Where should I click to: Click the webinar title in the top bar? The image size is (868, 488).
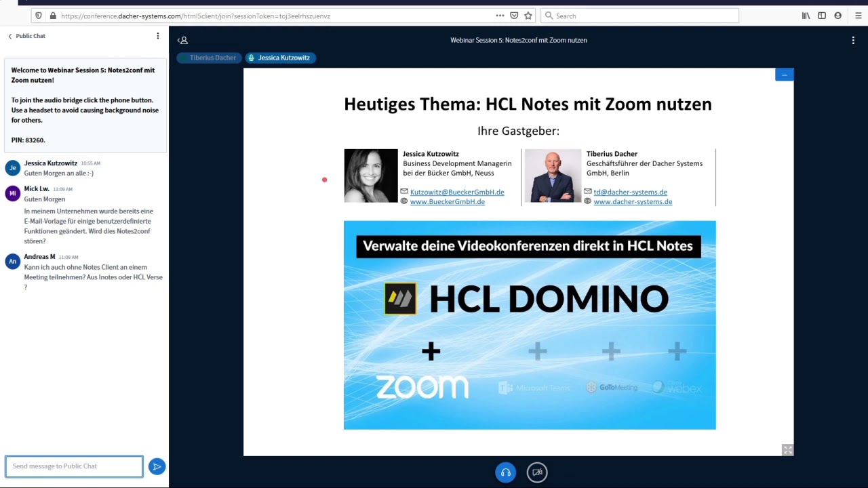pos(519,40)
